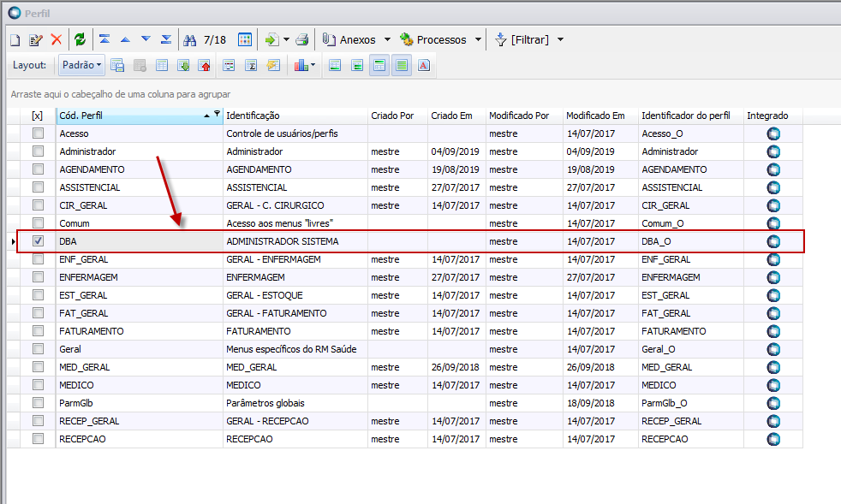Sort by the Modificado Por column header
841x504 pixels.
point(524,116)
